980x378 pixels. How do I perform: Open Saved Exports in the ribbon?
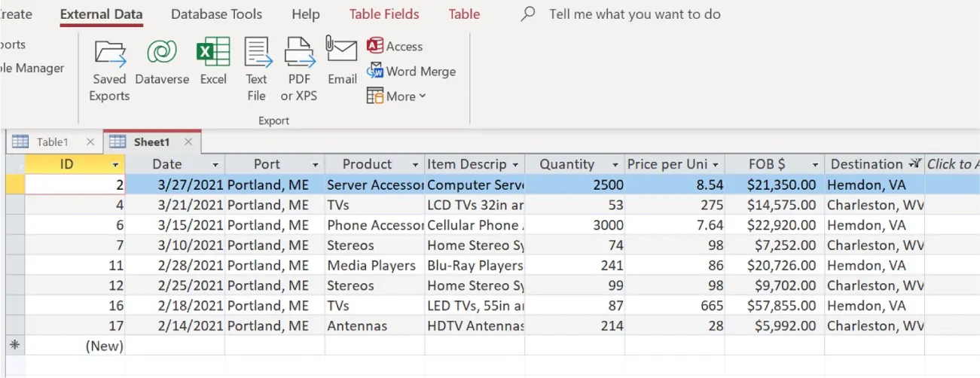pyautogui.click(x=109, y=70)
